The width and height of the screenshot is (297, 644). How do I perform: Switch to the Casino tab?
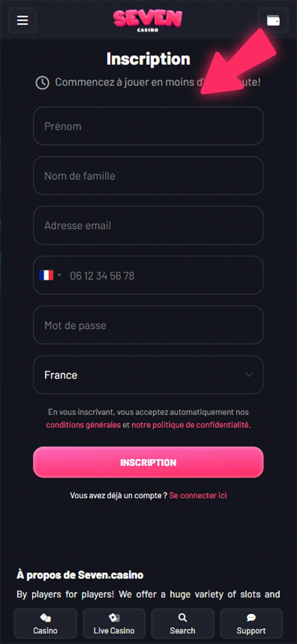pyautogui.click(x=45, y=623)
